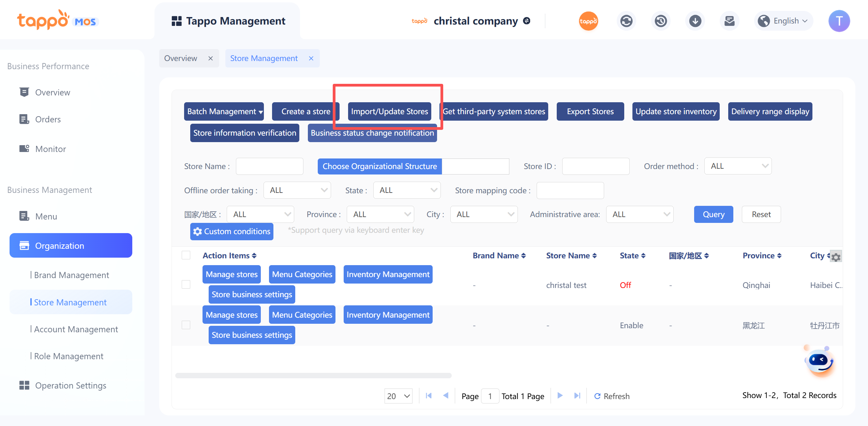The image size is (868, 426).
Task: Select the second store row checkbox
Action: [186, 325]
